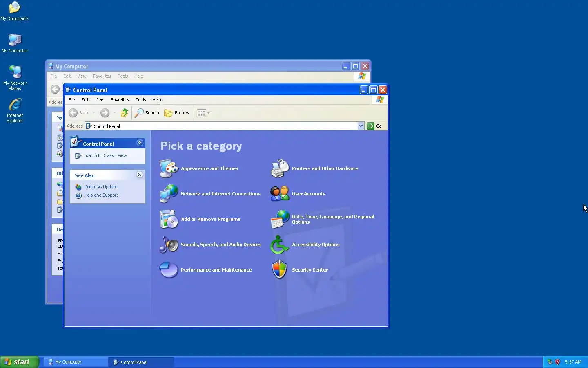The height and width of the screenshot is (368, 588).
Task: Open the Help and Support link
Action: 101,195
